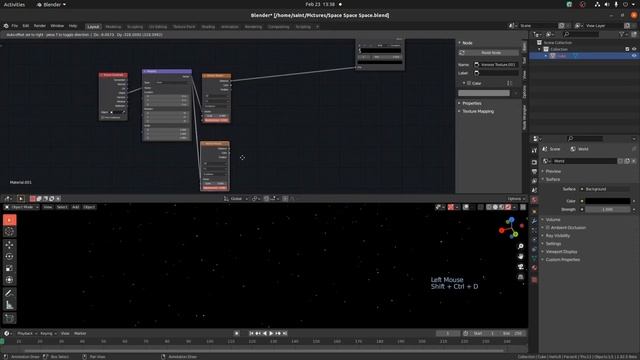Open the Object Mode dropdown
The width and height of the screenshot is (640, 360).
22,207
